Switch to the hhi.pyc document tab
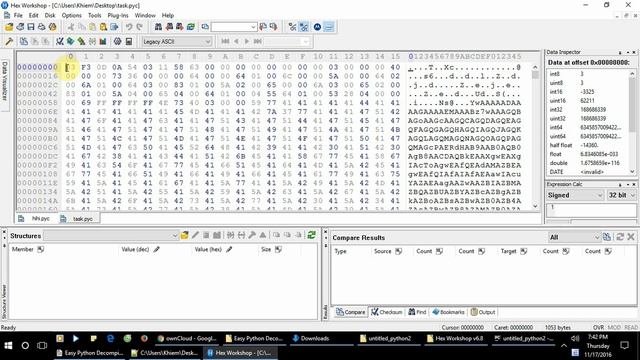 coord(36,218)
